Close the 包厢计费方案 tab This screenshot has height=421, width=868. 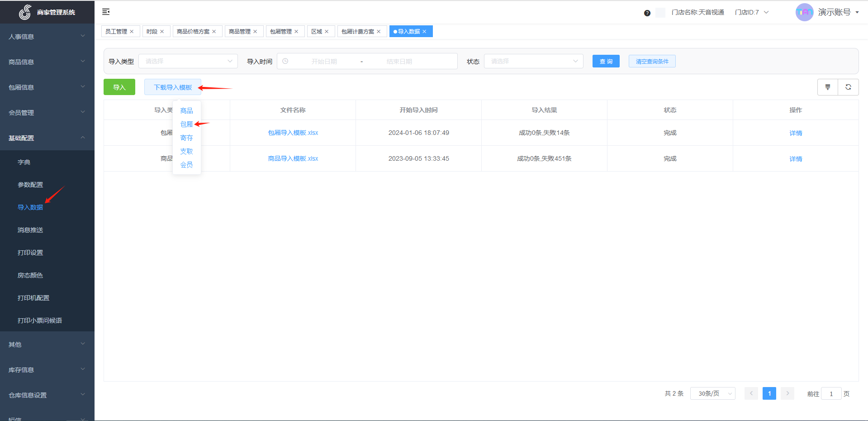click(379, 32)
